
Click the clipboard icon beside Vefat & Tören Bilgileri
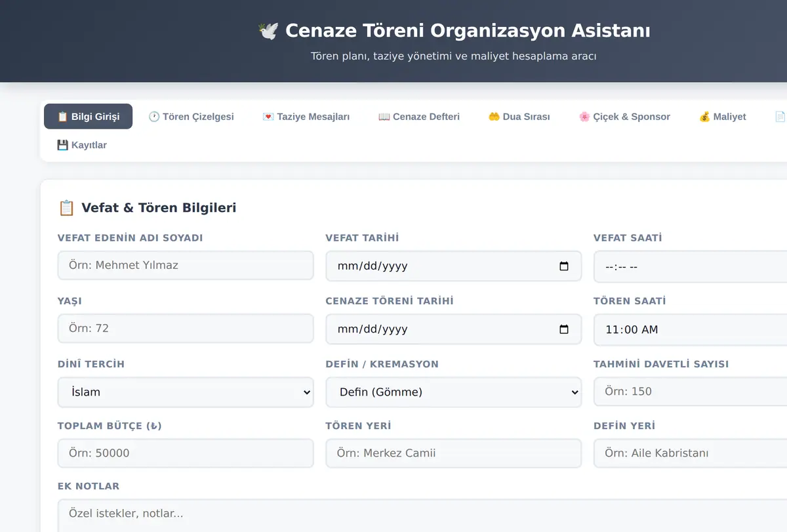66,208
